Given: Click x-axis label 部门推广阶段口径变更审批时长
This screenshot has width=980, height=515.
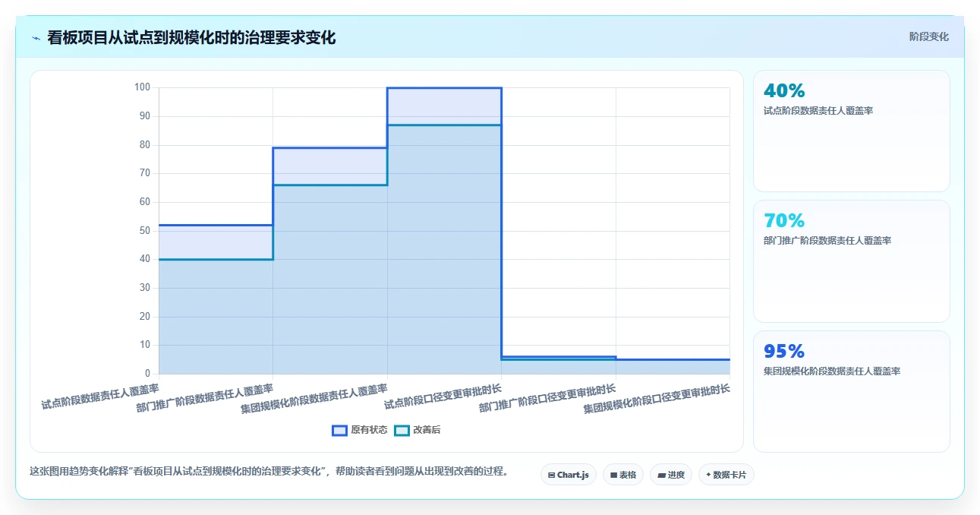Looking at the screenshot, I should pos(547,397).
